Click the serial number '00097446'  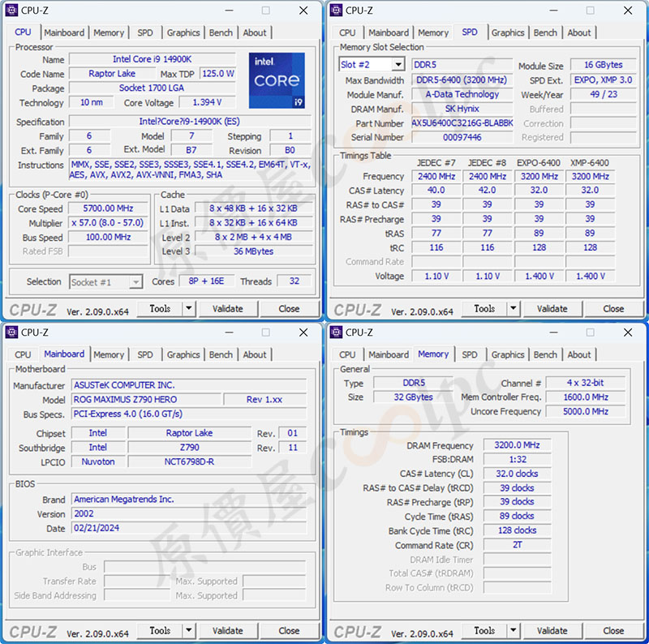click(x=462, y=137)
